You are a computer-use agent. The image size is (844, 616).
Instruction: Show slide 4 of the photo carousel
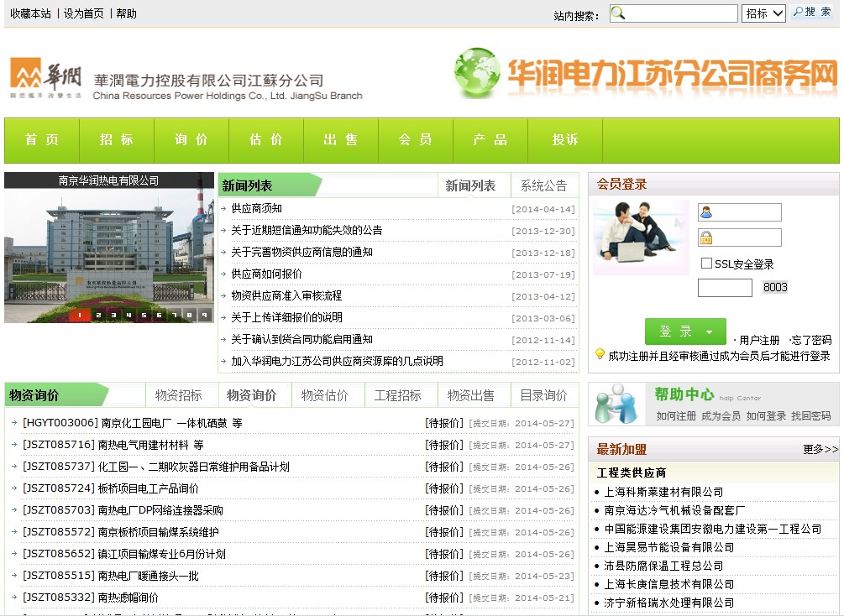128,316
